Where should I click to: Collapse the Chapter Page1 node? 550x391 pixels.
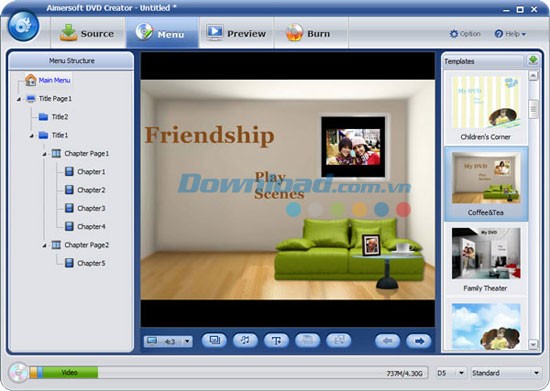(45, 154)
